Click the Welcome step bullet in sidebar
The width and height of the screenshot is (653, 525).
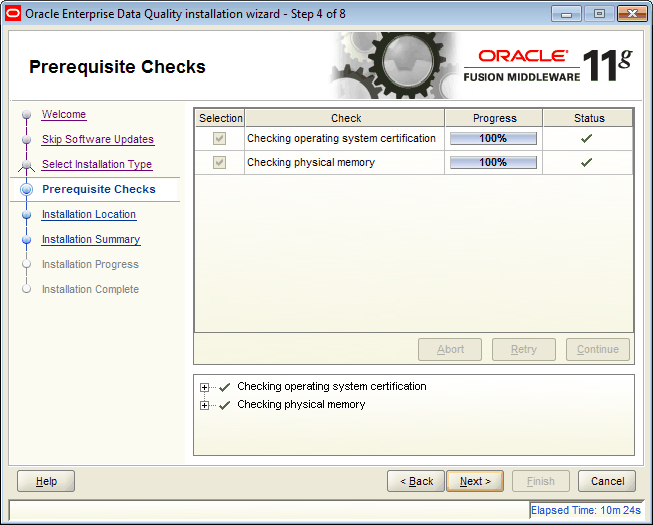click(27, 114)
